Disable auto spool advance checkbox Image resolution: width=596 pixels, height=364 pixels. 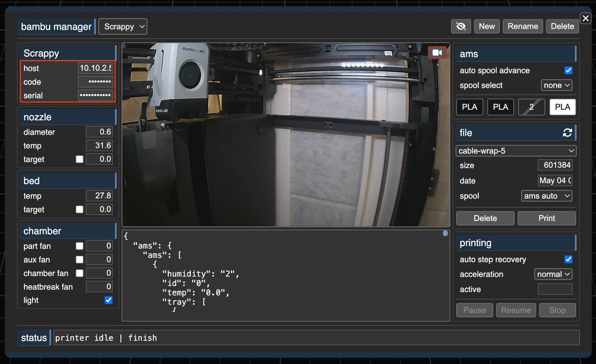pyautogui.click(x=568, y=70)
